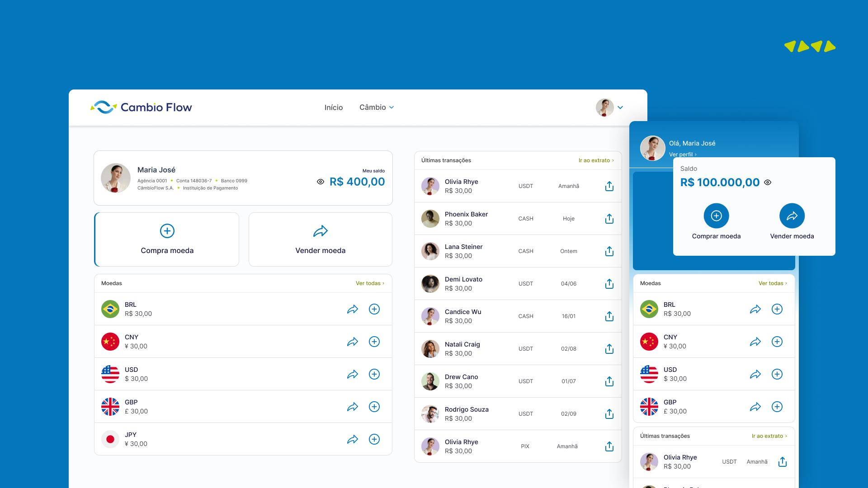Viewport: 868px width, 488px height.
Task: Share the Phoenix Baker transaction
Action: pyautogui.click(x=609, y=219)
